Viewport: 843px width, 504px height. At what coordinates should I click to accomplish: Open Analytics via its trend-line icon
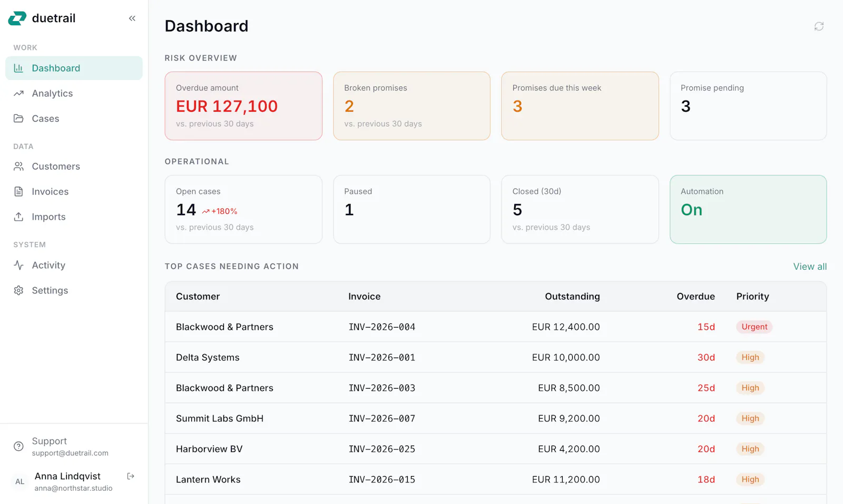(x=18, y=93)
